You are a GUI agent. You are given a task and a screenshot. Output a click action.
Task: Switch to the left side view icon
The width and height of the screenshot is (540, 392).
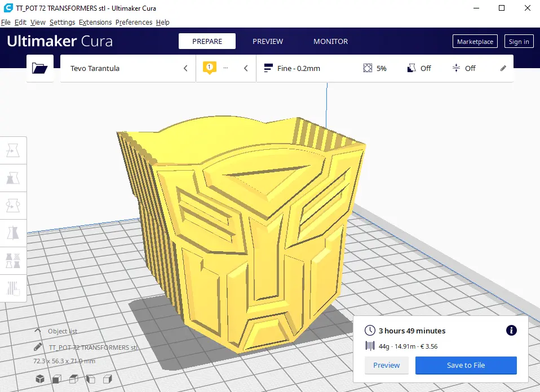(91, 379)
